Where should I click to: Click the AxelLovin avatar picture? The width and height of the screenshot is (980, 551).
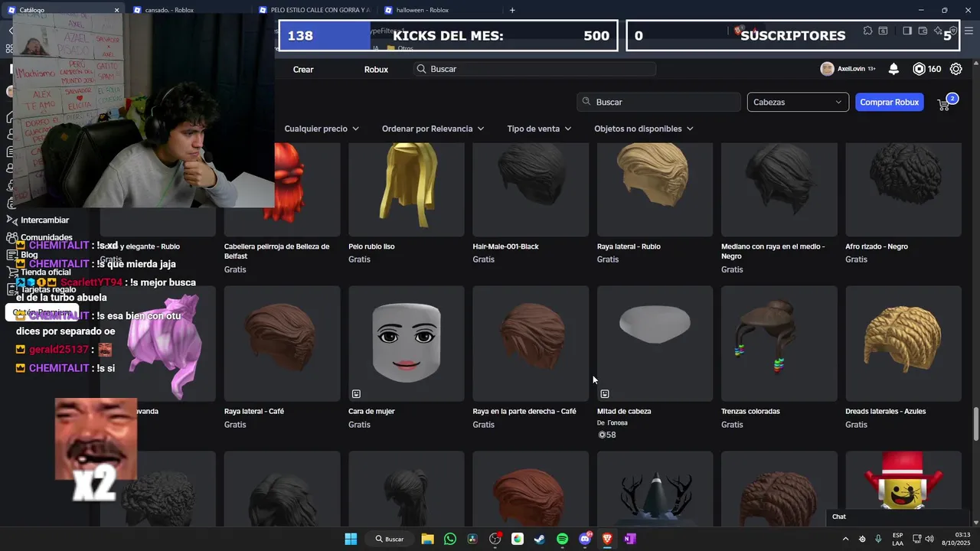827,69
